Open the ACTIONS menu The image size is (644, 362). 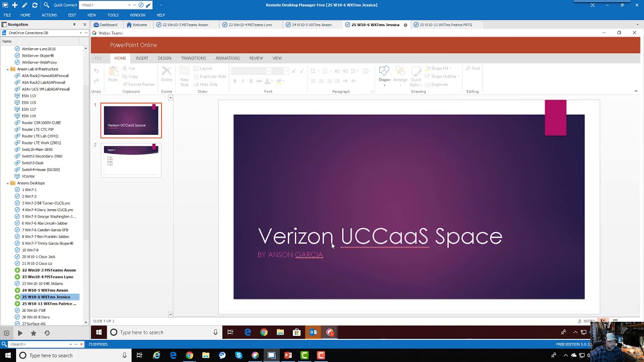click(x=49, y=15)
